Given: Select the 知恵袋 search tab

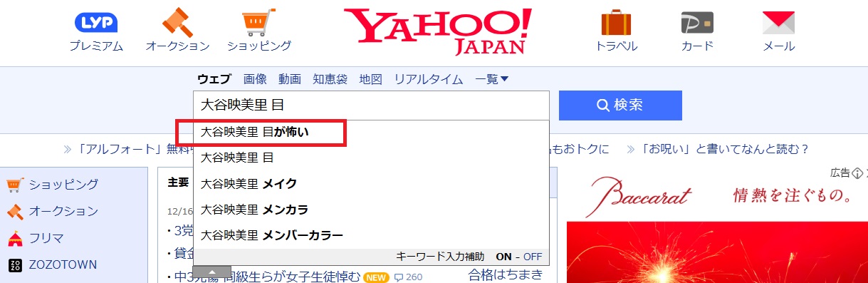Looking at the screenshot, I should tap(330, 79).
